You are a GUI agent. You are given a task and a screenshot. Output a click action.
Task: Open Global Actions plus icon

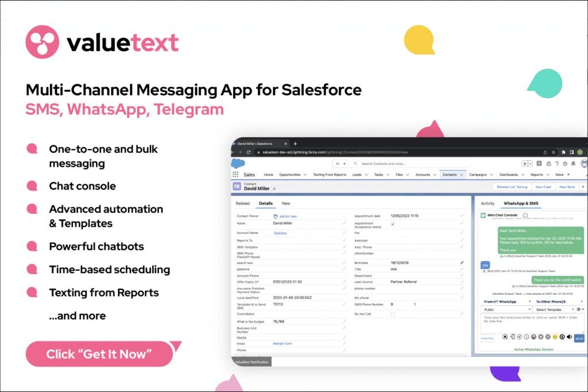pyautogui.click(x=539, y=163)
